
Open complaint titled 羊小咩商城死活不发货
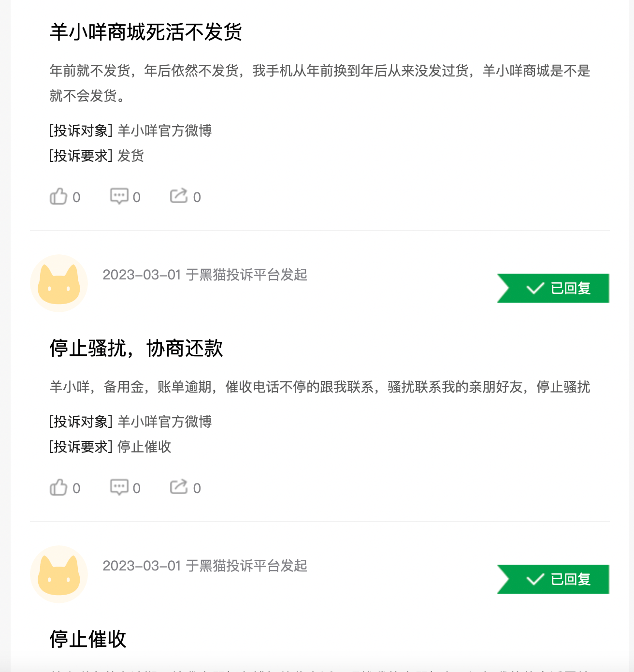tap(145, 32)
